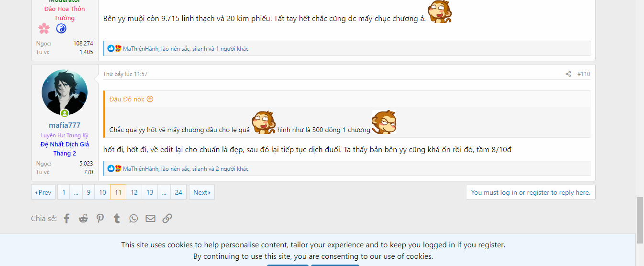
Task: Click log in or register to reply
Action: click(531, 192)
